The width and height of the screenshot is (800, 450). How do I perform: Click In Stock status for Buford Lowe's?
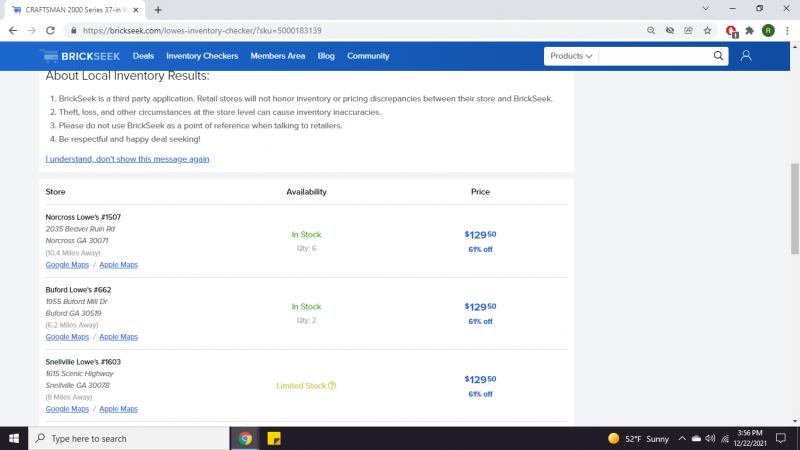coord(306,307)
